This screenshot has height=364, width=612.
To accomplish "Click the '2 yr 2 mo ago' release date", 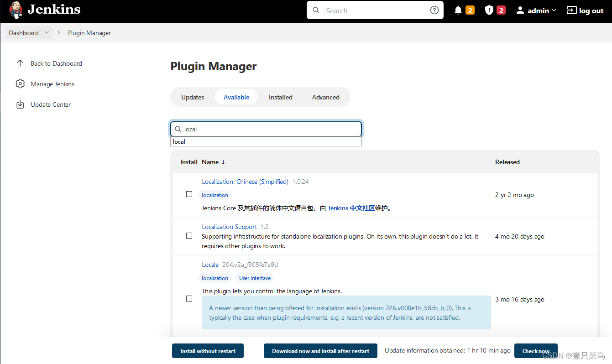I will (x=514, y=195).
